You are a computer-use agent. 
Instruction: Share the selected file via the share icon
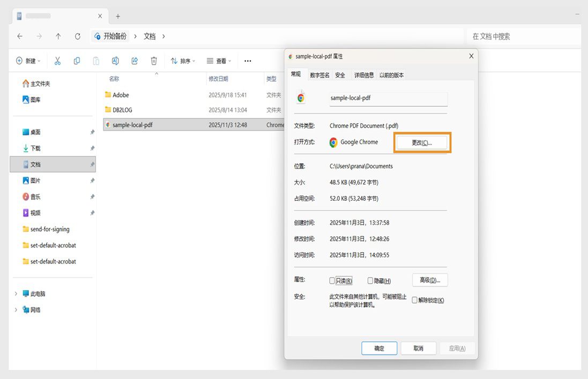[x=135, y=60]
